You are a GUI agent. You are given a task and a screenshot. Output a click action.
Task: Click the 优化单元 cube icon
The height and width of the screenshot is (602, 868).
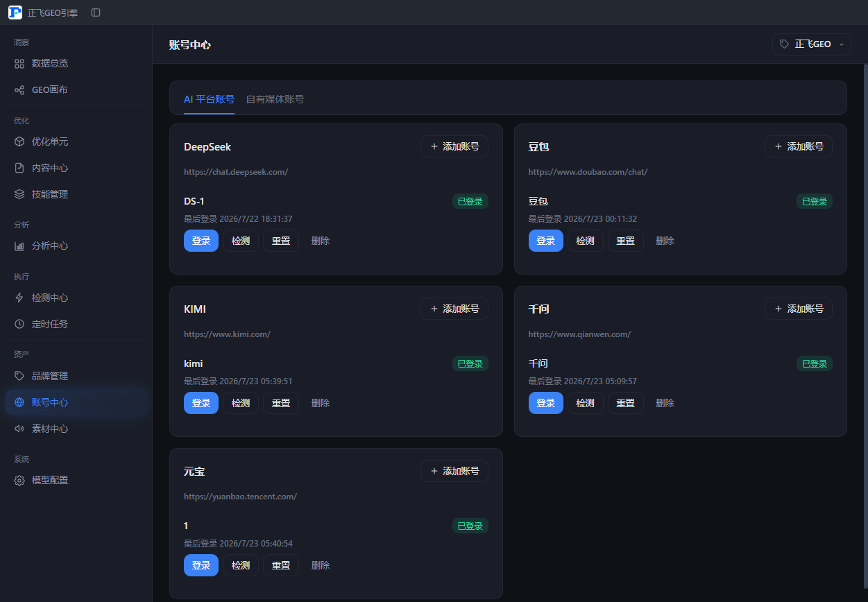pyautogui.click(x=19, y=141)
